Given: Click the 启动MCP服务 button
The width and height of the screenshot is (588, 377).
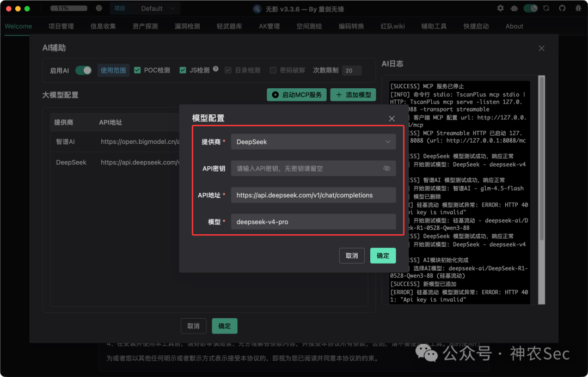Looking at the screenshot, I should tap(297, 95).
